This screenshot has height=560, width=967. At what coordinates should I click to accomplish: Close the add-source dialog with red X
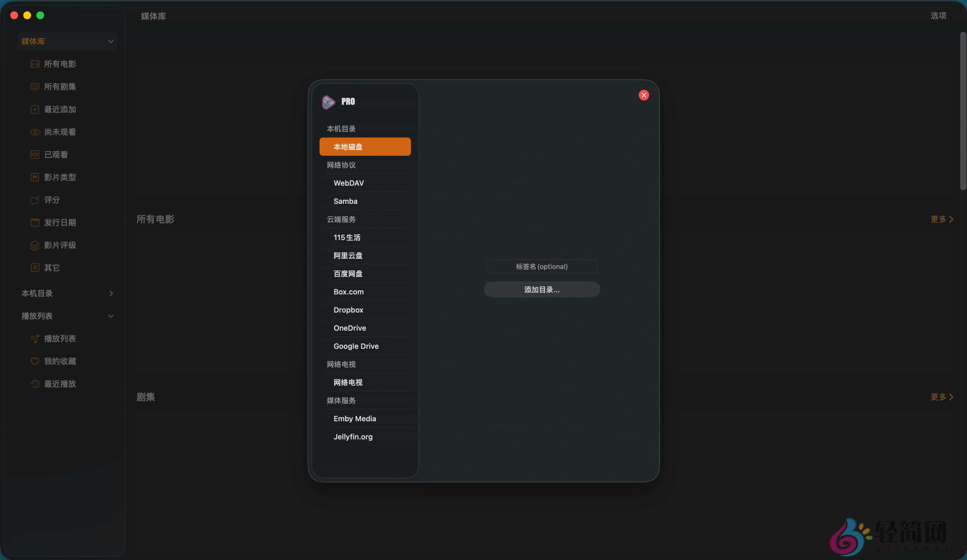tap(644, 95)
